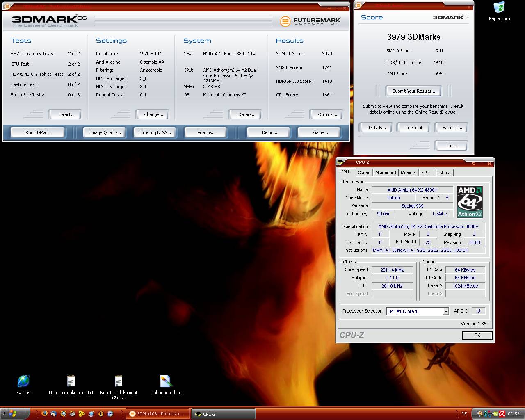Click the GFX value NVIDIA GeForce 8800 GTX
Screen dimensions: 525x420
coord(229,54)
